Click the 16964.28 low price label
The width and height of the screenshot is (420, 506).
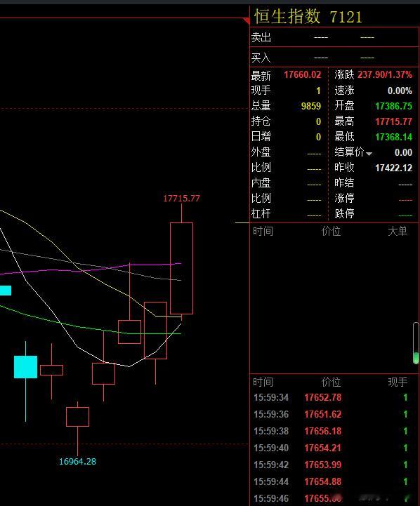click(77, 462)
